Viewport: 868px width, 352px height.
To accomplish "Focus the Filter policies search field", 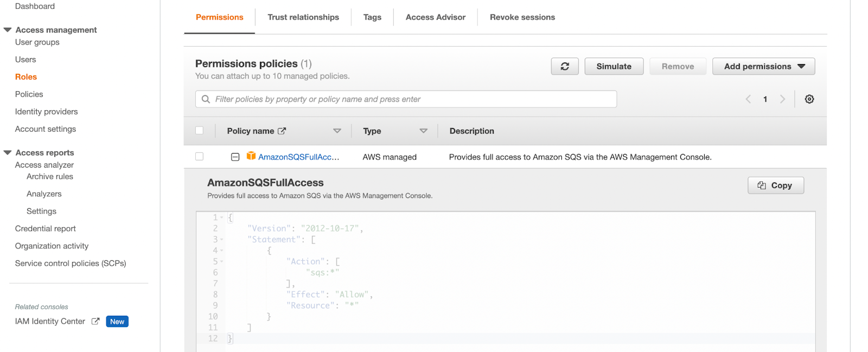I will (406, 99).
